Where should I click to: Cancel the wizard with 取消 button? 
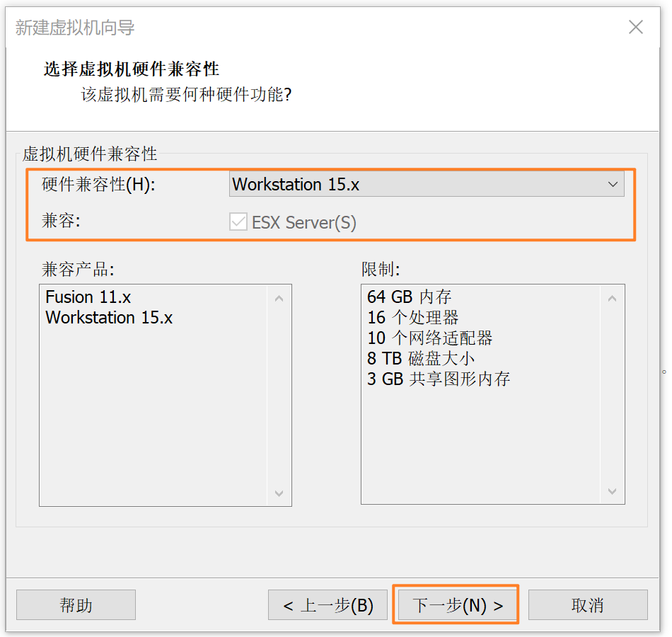coord(588,605)
